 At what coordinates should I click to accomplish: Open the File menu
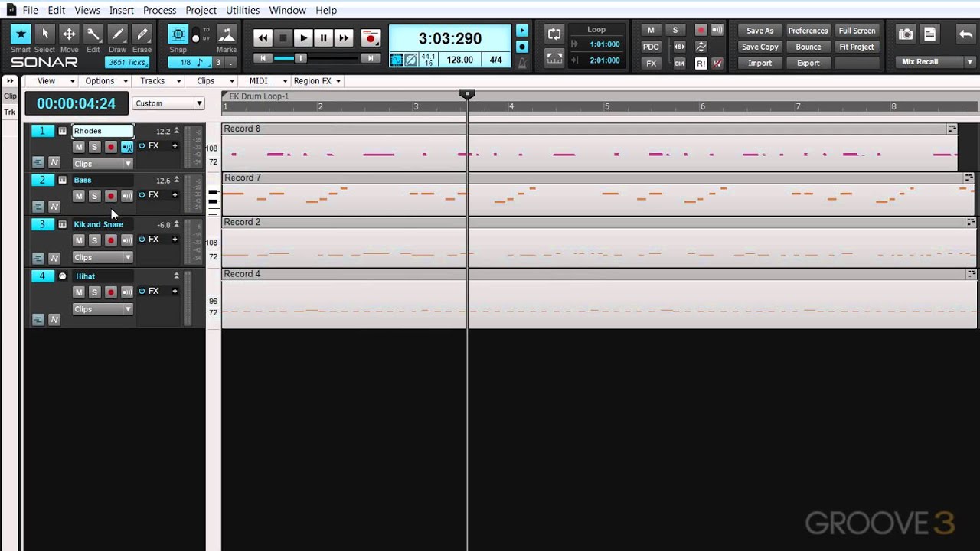tap(31, 10)
